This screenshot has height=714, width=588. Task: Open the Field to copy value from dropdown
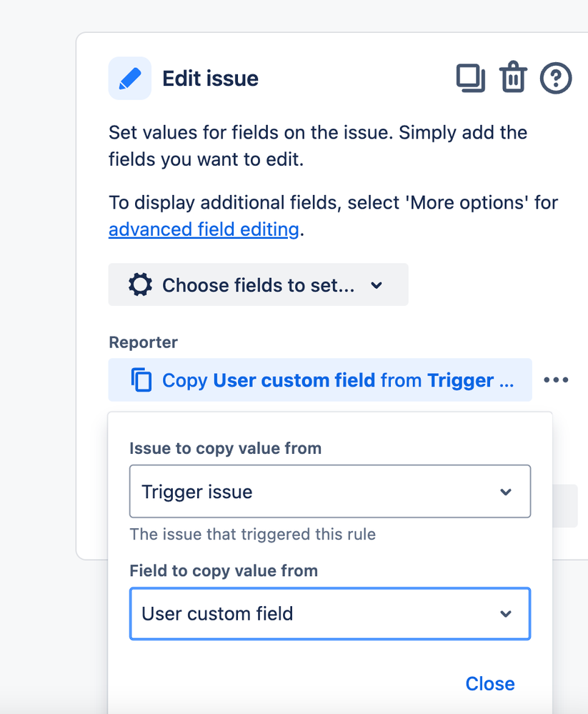click(330, 614)
